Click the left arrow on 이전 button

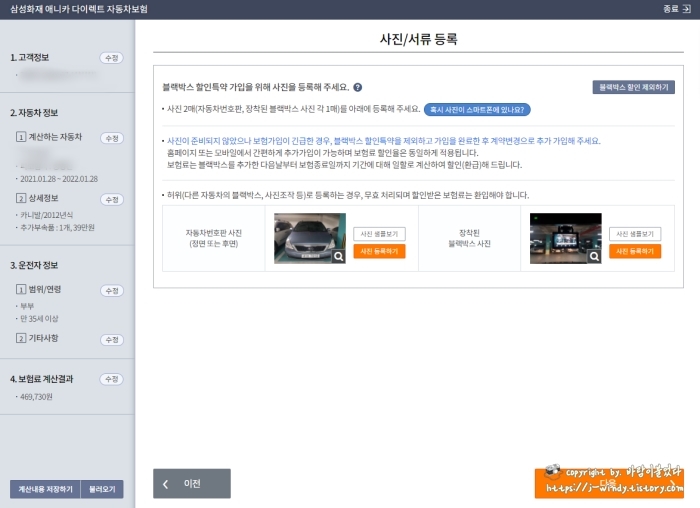166,484
